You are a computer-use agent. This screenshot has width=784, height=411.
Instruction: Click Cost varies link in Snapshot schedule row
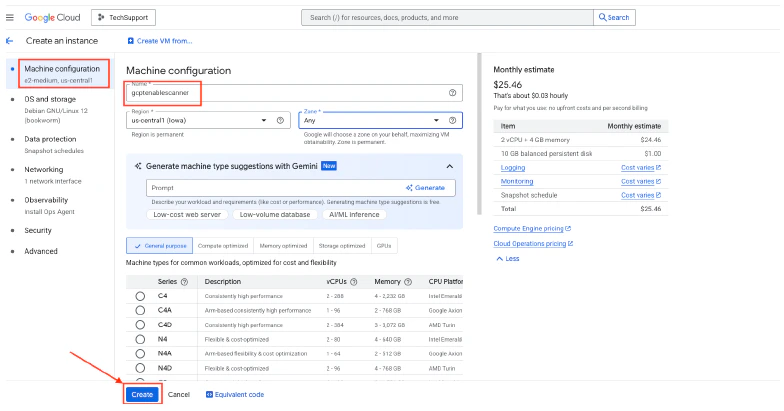[638, 195]
